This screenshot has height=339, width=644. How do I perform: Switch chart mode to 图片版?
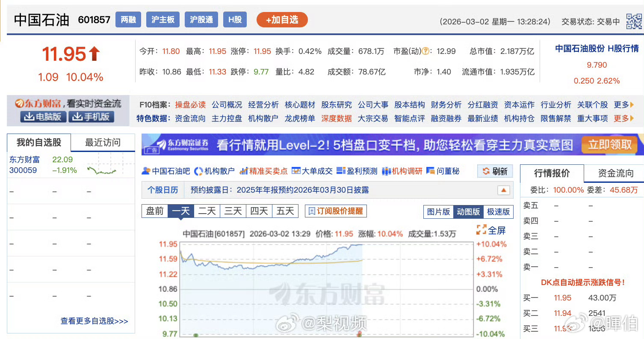(x=438, y=211)
